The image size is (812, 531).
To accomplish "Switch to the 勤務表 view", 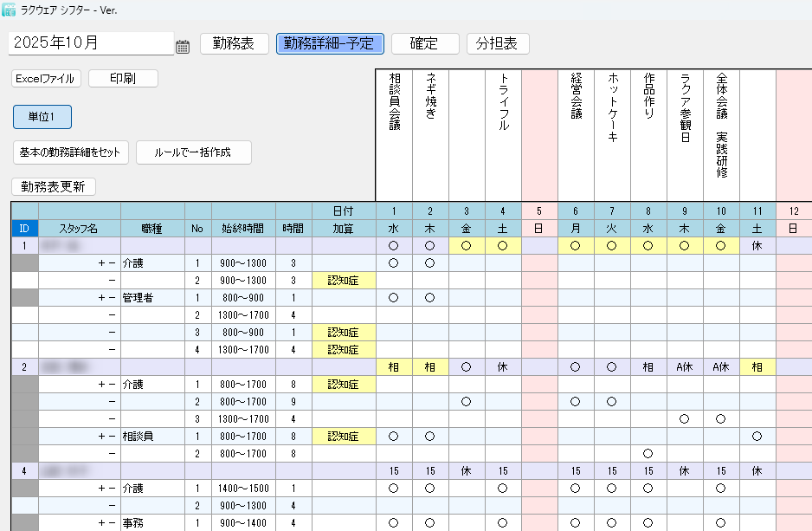I will coord(234,43).
